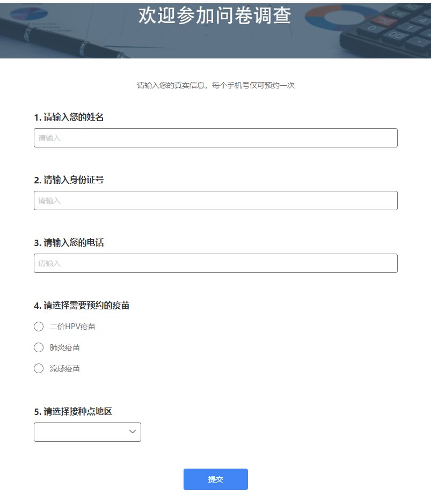
Task: Click the phone number input field
Action: pos(215,263)
